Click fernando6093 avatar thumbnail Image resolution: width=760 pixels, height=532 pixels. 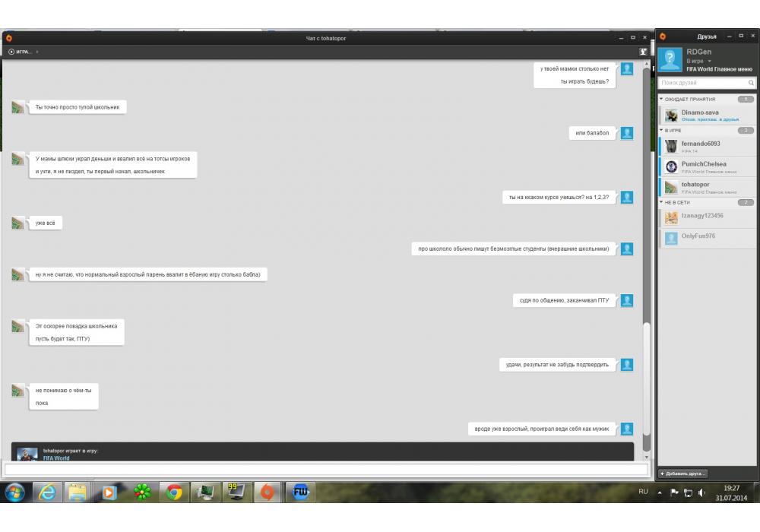pyautogui.click(x=671, y=147)
